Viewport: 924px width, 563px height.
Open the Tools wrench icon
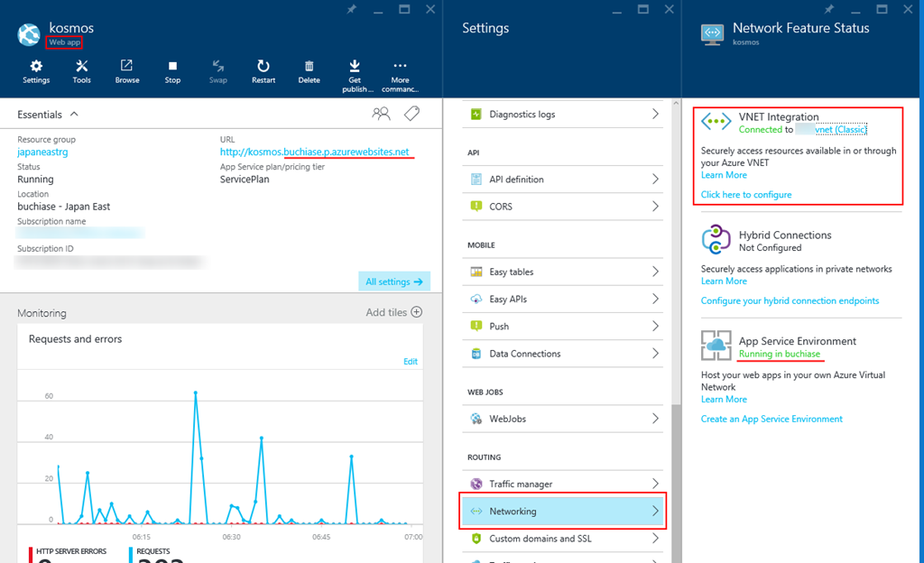click(x=82, y=67)
